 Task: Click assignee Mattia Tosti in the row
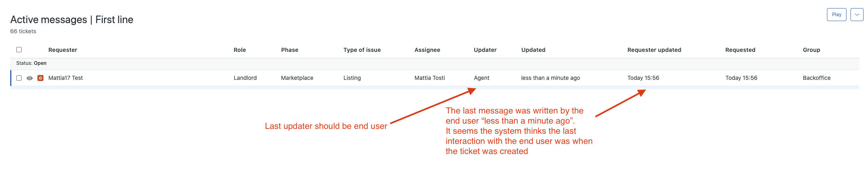click(430, 78)
